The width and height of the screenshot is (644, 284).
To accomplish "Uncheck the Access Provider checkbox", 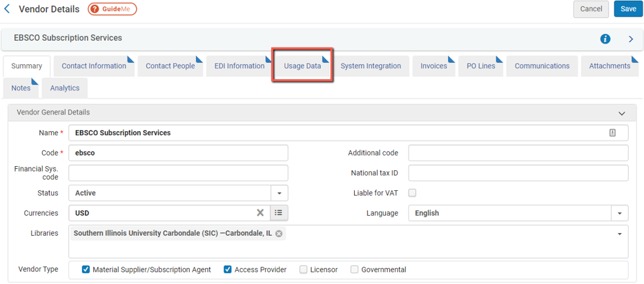I will [227, 270].
